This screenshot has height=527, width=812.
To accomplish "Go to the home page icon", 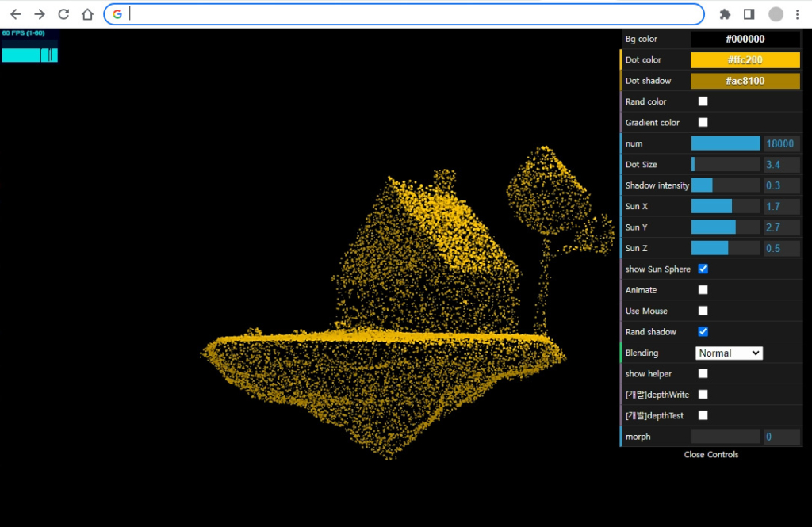I will tap(88, 14).
